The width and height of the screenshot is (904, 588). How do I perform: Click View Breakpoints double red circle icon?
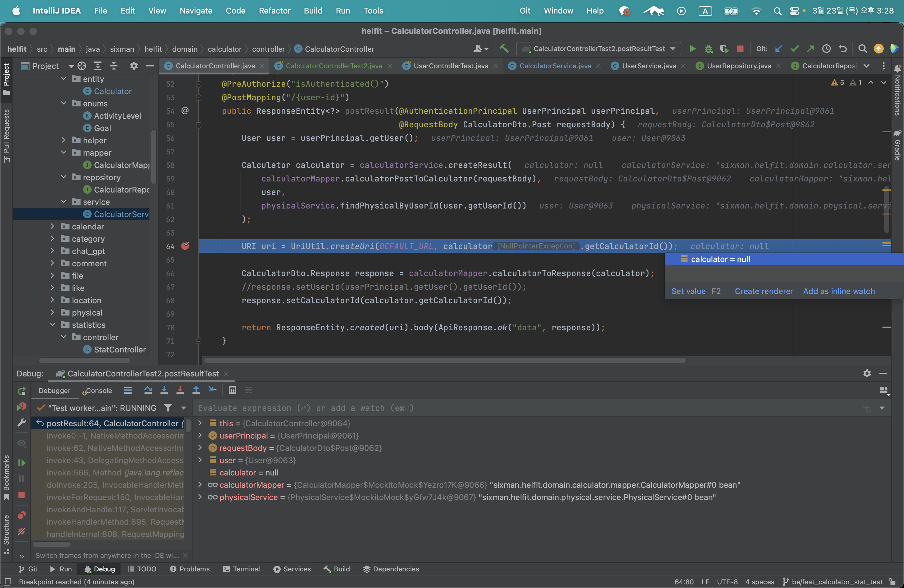[22, 515]
